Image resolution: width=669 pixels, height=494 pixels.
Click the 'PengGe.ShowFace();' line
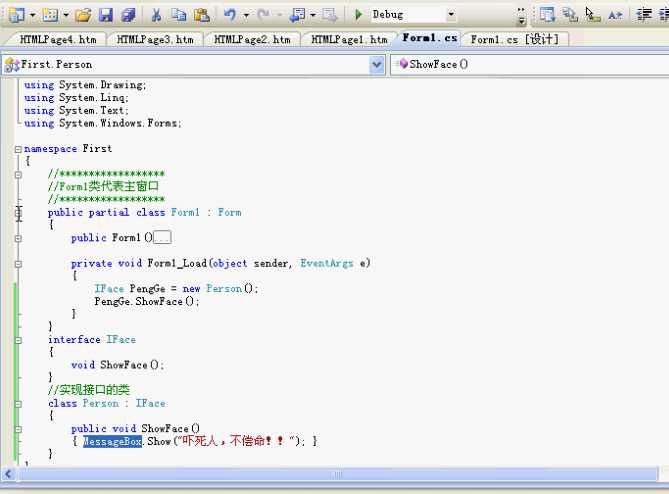[x=147, y=302]
